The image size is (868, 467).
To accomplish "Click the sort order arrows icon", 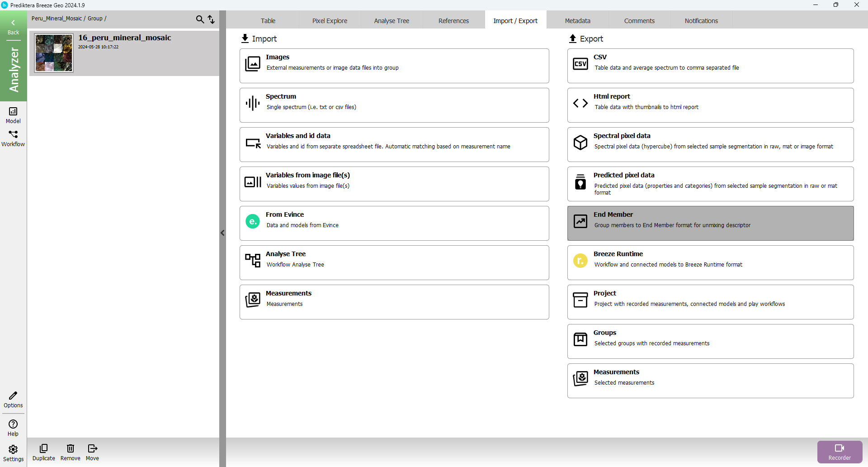I will tap(211, 19).
